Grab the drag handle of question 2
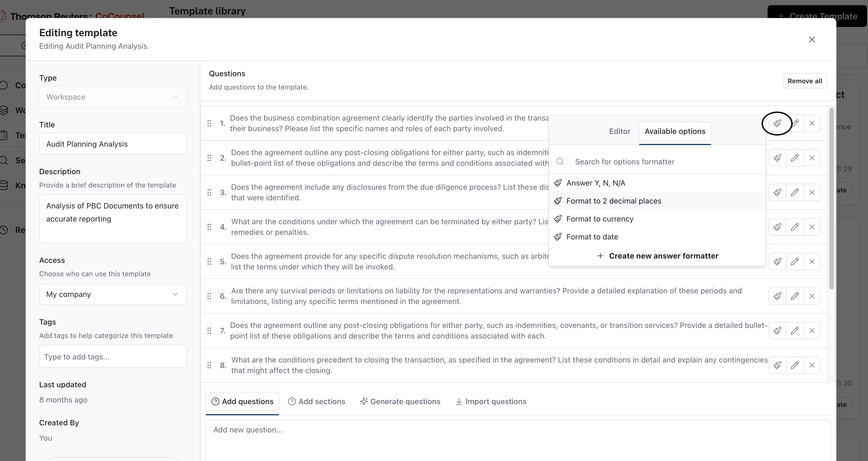868x461 pixels. click(209, 158)
